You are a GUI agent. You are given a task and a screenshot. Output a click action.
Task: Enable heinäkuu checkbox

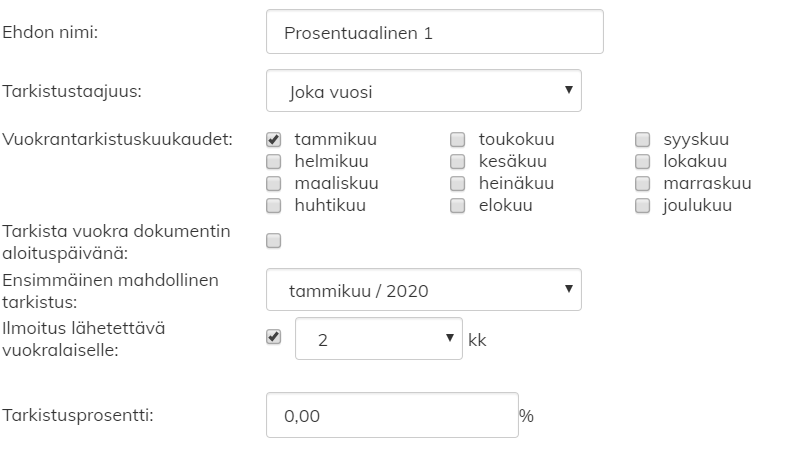coord(458,183)
